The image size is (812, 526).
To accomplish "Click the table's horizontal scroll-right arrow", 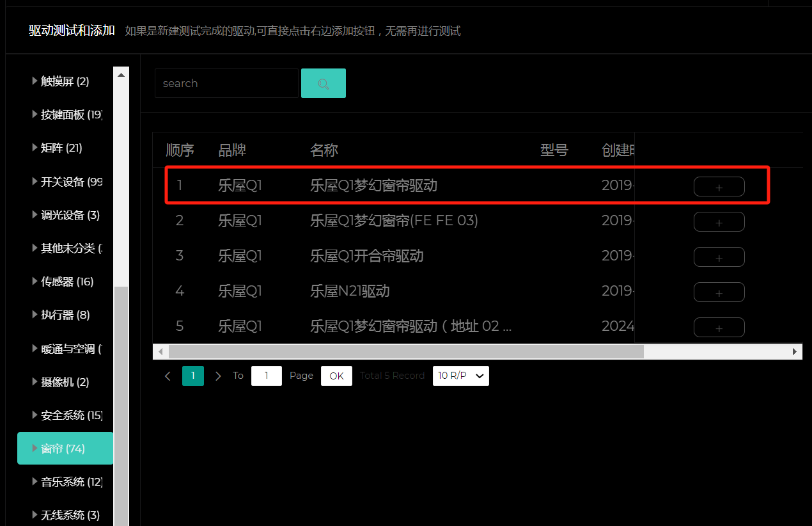I will (x=795, y=352).
